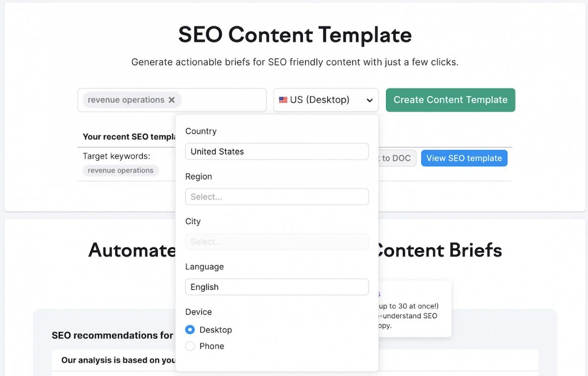Focus the target keywords input area
The width and height of the screenshot is (588, 376).
coord(223,100)
